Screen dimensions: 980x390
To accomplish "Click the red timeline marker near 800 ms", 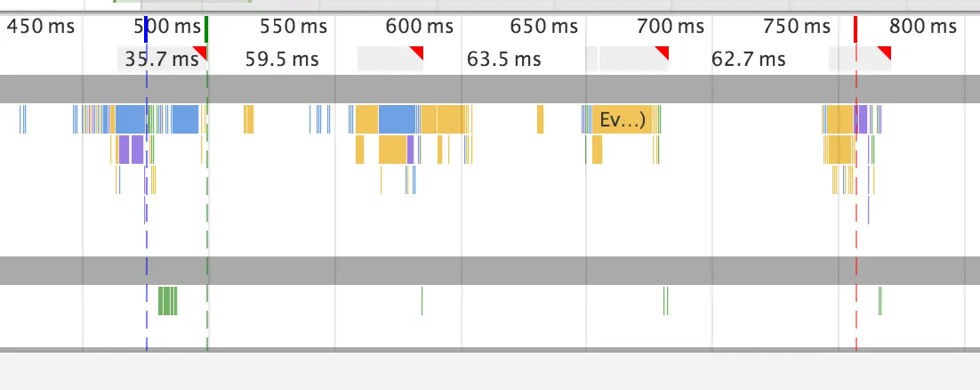I will [x=855, y=29].
